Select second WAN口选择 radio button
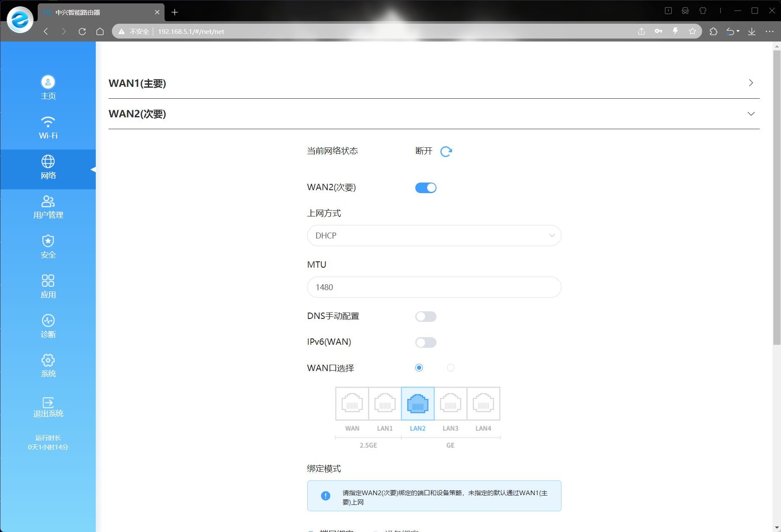The image size is (781, 532). point(450,368)
